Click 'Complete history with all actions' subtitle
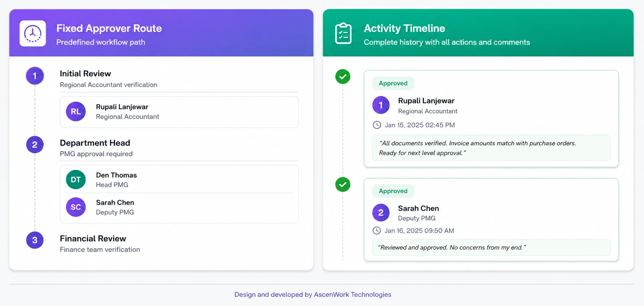644x306 pixels. coord(447,42)
